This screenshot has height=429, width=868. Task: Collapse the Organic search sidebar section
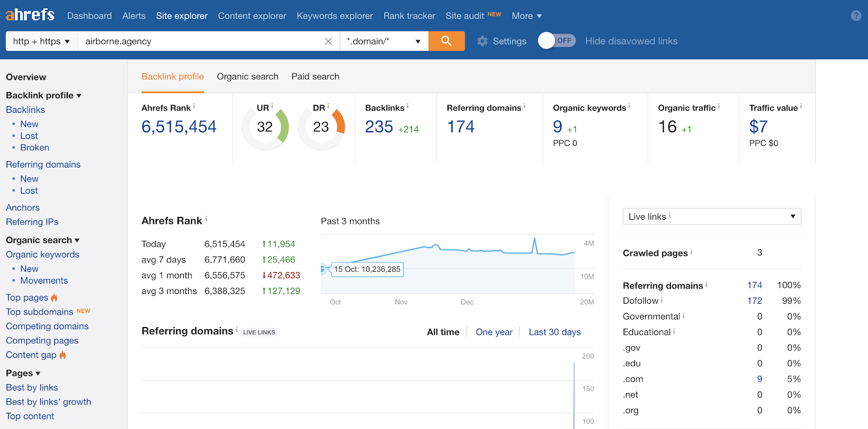(x=43, y=240)
